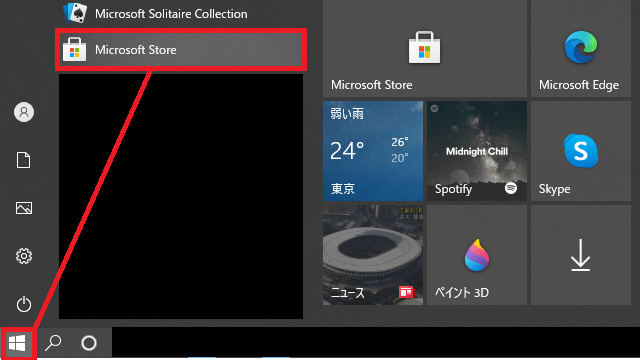Screen dimensions: 640x360
Task: Open taskbar search magnifier
Action: (53, 343)
